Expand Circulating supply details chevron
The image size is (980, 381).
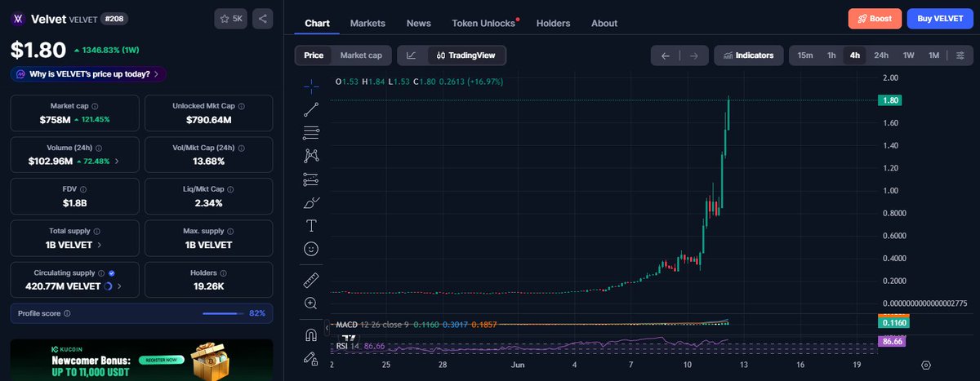coord(119,287)
